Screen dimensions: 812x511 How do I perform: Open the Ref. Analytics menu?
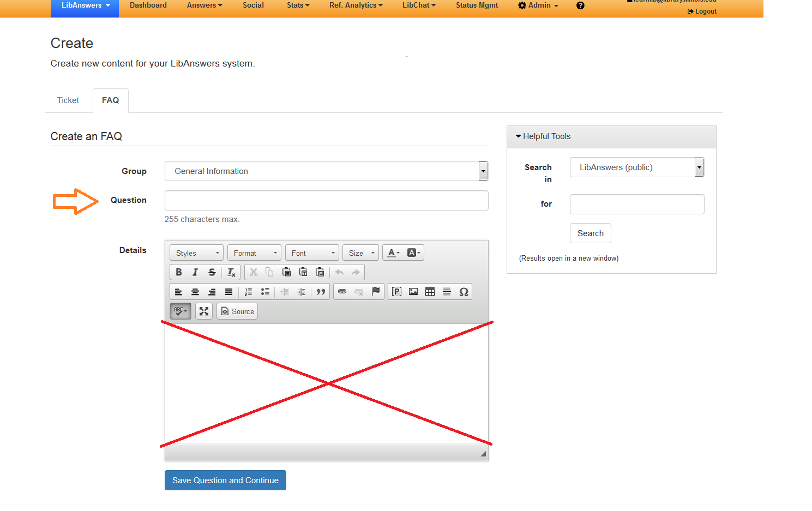pyautogui.click(x=356, y=5)
